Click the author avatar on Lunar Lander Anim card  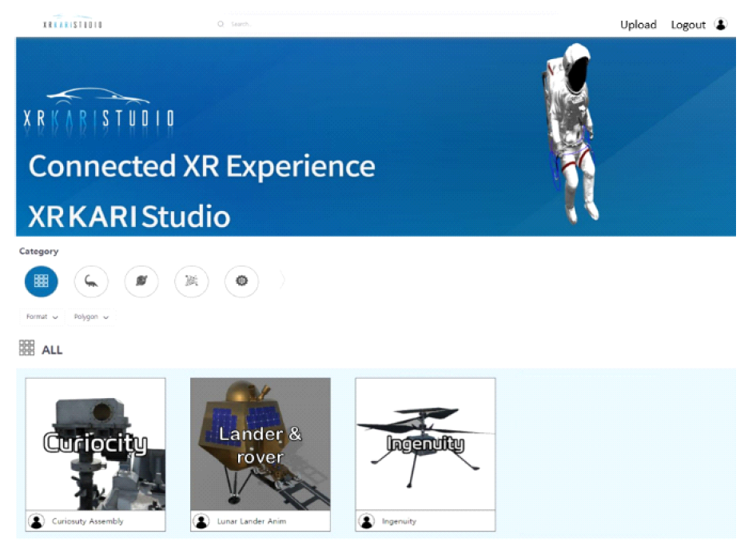point(201,521)
